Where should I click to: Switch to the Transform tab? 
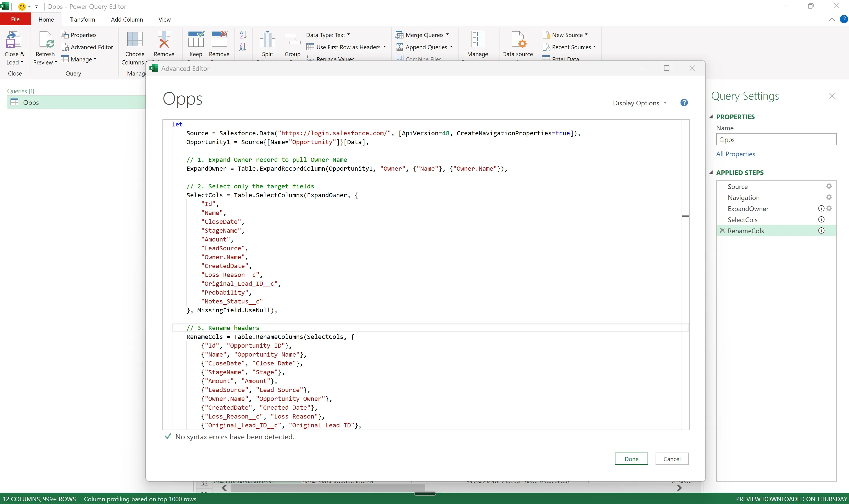click(82, 19)
